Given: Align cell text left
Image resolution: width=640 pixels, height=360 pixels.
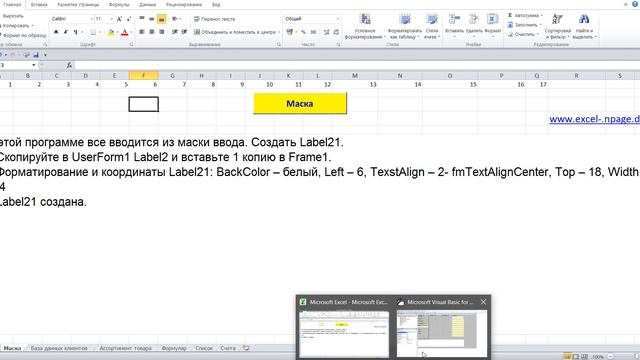Looking at the screenshot, I should (x=142, y=32).
